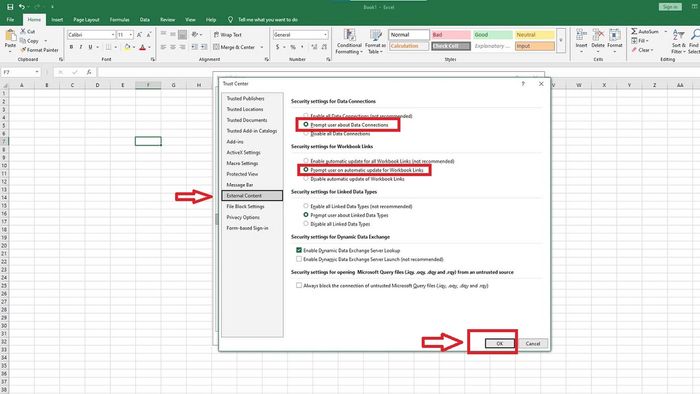Click Increase Font Size icon
The image size is (700, 394).
(x=139, y=34)
